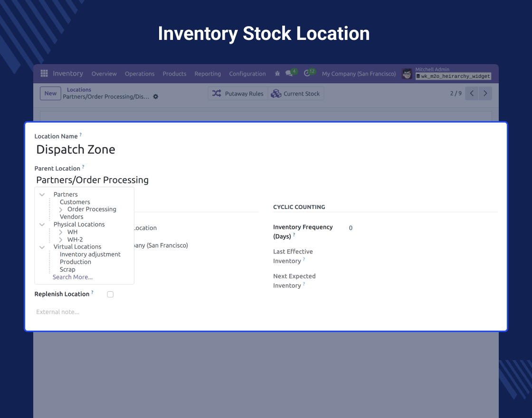Viewport: 532px width, 418px height.
Task: Open the apps grid menu icon
Action: (x=44, y=73)
